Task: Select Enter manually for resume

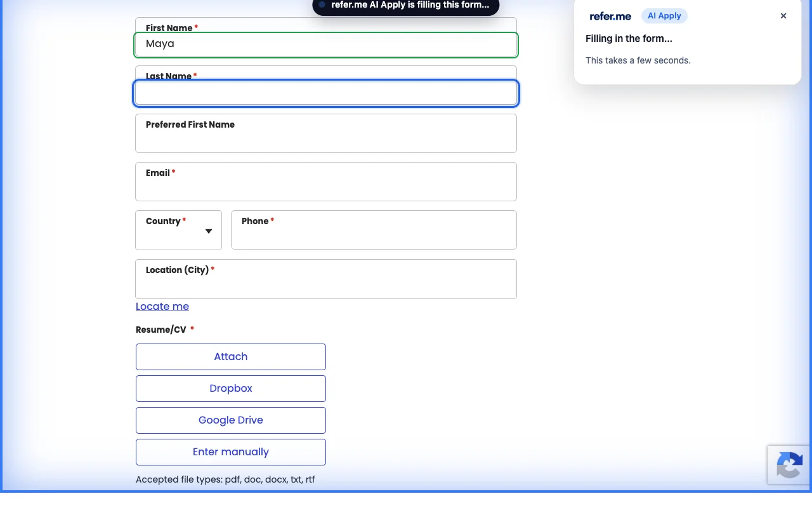Action: tap(231, 452)
